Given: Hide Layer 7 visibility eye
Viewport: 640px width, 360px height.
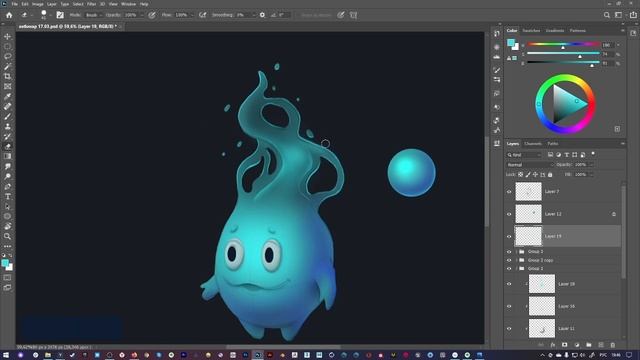Looking at the screenshot, I should pyautogui.click(x=509, y=191).
